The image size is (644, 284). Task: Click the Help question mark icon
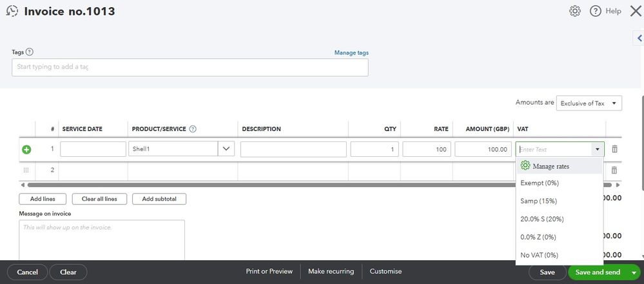[x=595, y=11]
